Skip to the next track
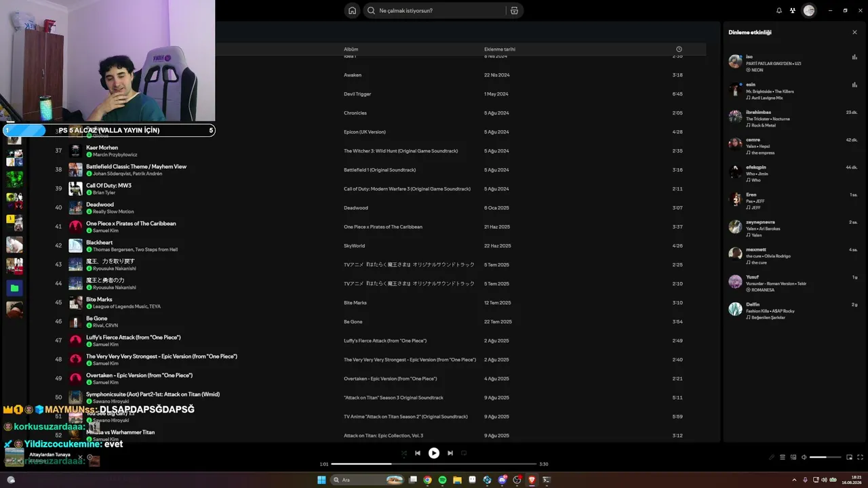 click(x=450, y=453)
